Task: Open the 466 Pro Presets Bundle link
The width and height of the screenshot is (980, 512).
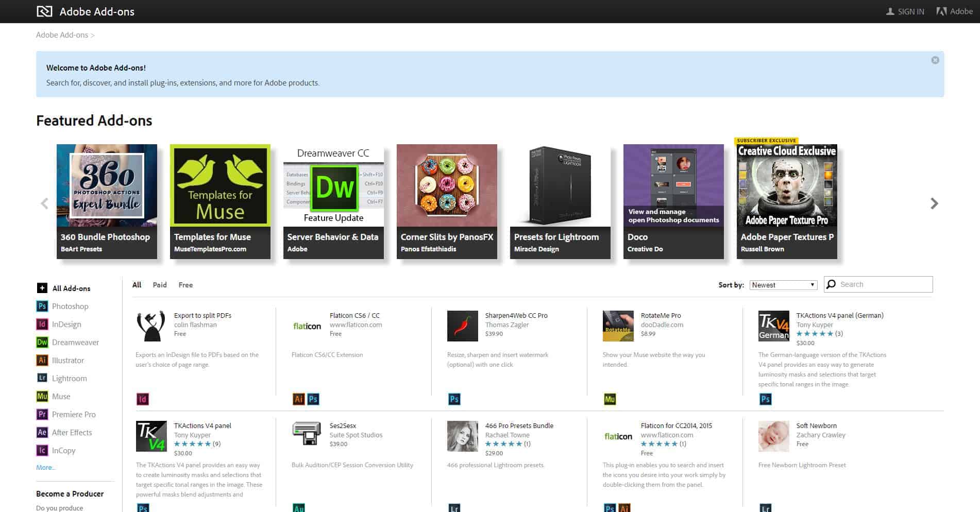Action: click(519, 425)
